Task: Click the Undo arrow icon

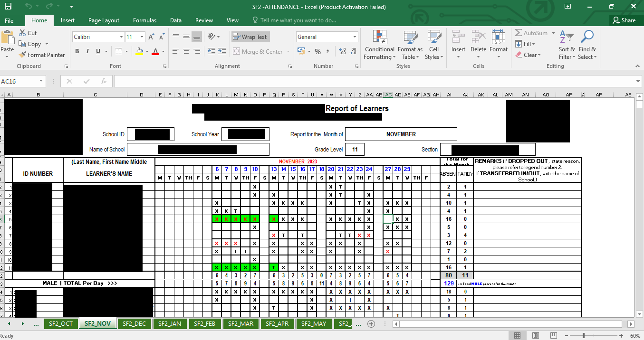Action: point(29,7)
